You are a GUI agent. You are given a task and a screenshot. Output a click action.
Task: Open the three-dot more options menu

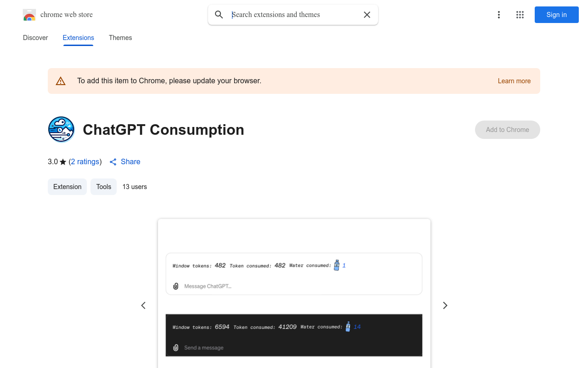pyautogui.click(x=499, y=15)
